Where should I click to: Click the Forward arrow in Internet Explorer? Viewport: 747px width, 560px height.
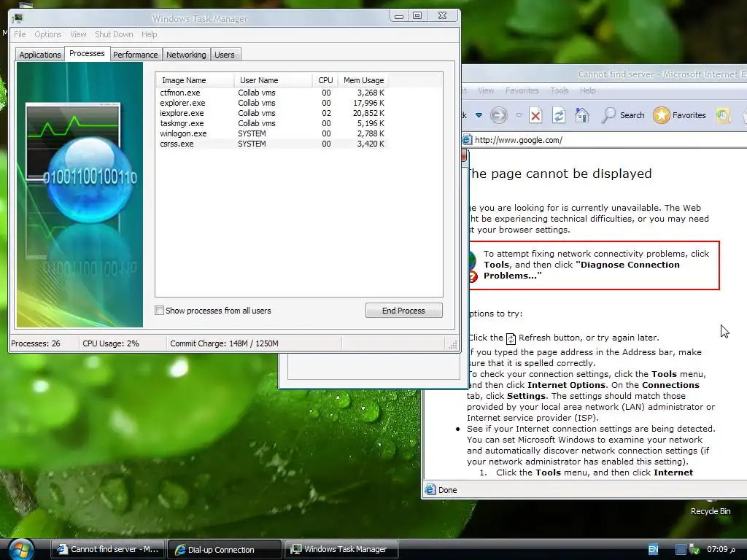(499, 115)
